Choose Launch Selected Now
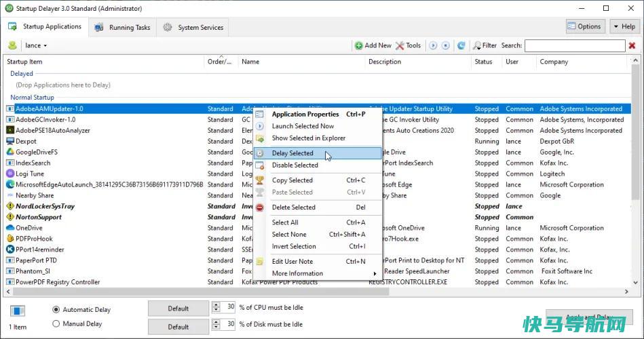 [318, 126]
